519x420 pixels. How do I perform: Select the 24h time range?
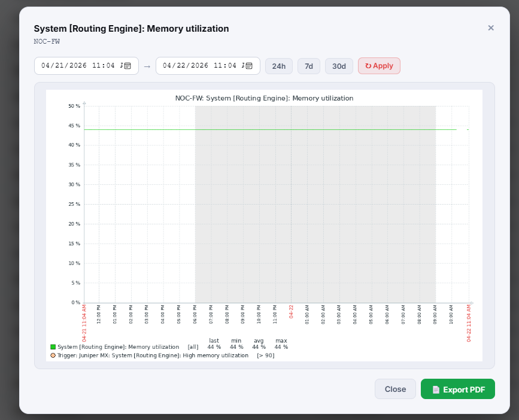(279, 66)
